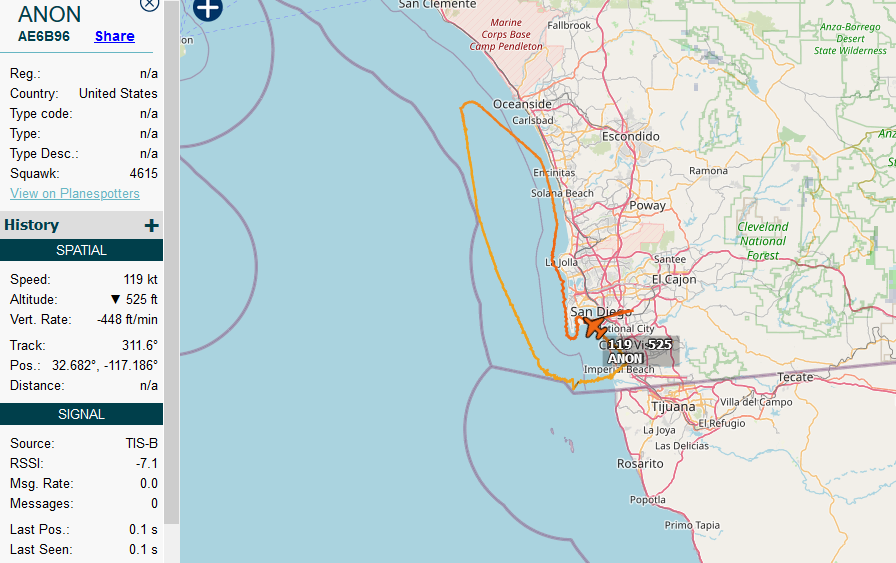The width and height of the screenshot is (896, 563).
Task: Click the Tecate map label
Action: [x=795, y=377]
